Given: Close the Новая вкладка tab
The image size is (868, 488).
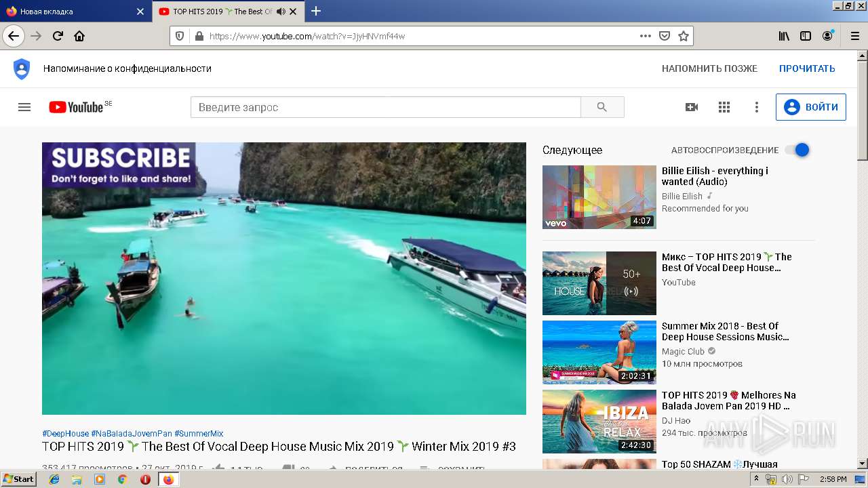Looking at the screenshot, I should point(140,12).
